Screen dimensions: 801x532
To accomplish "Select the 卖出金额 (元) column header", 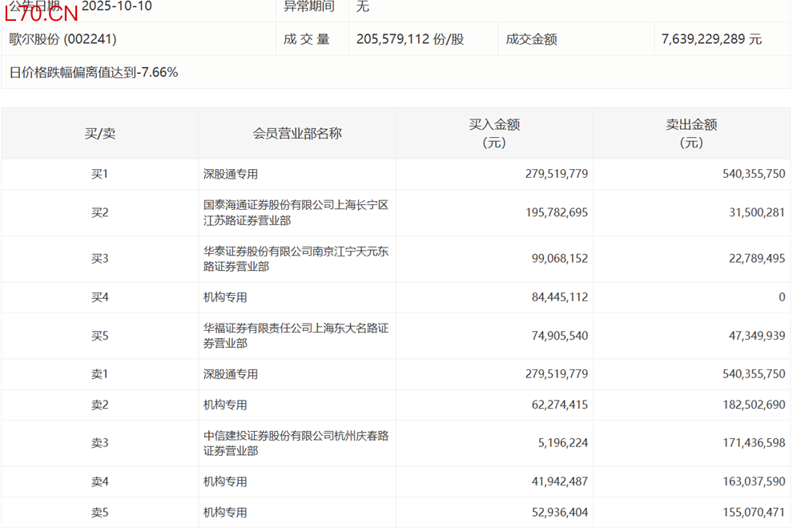I will click(691, 133).
